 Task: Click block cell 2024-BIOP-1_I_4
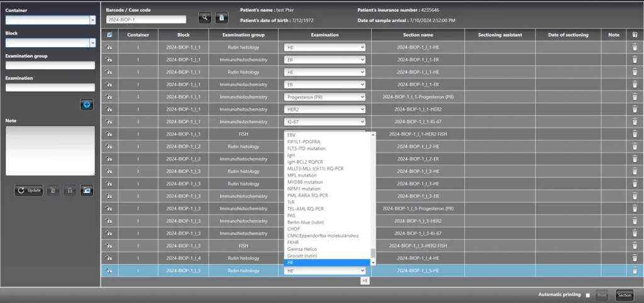click(x=183, y=258)
